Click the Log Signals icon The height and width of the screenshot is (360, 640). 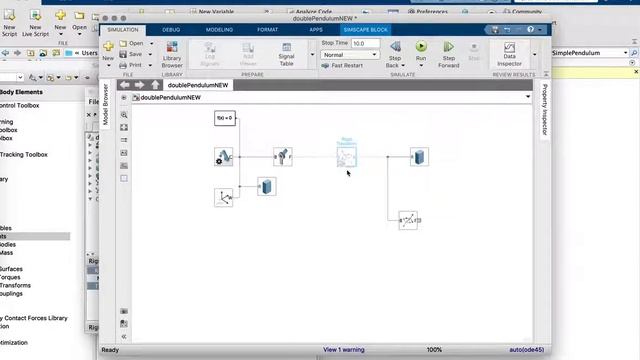[x=210, y=54]
